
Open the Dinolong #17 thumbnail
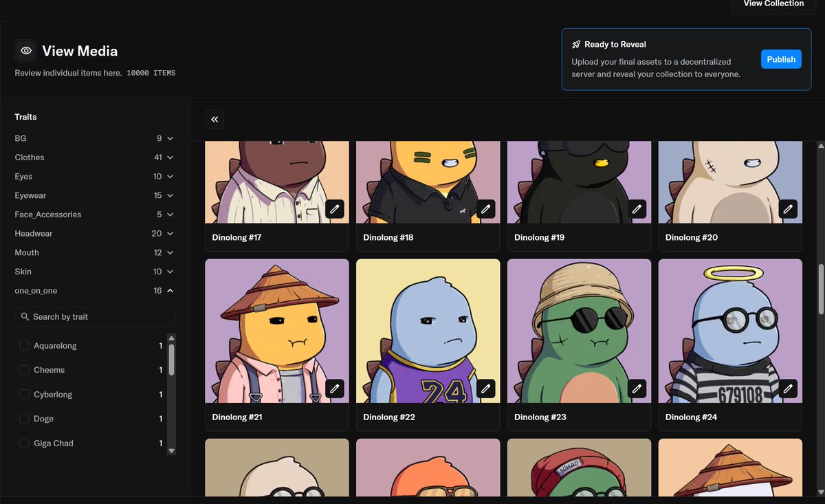coord(277,182)
